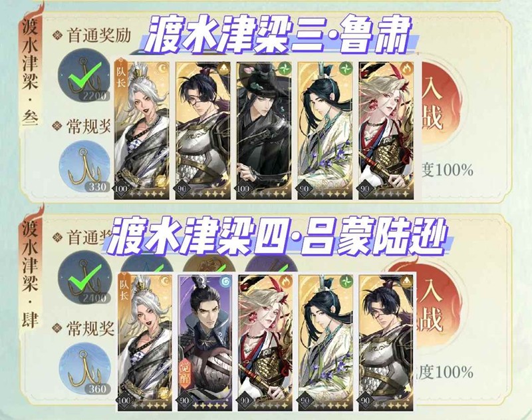Select the white-robed iris character in top row
Screen dimensions: 532x420
(x=325, y=130)
